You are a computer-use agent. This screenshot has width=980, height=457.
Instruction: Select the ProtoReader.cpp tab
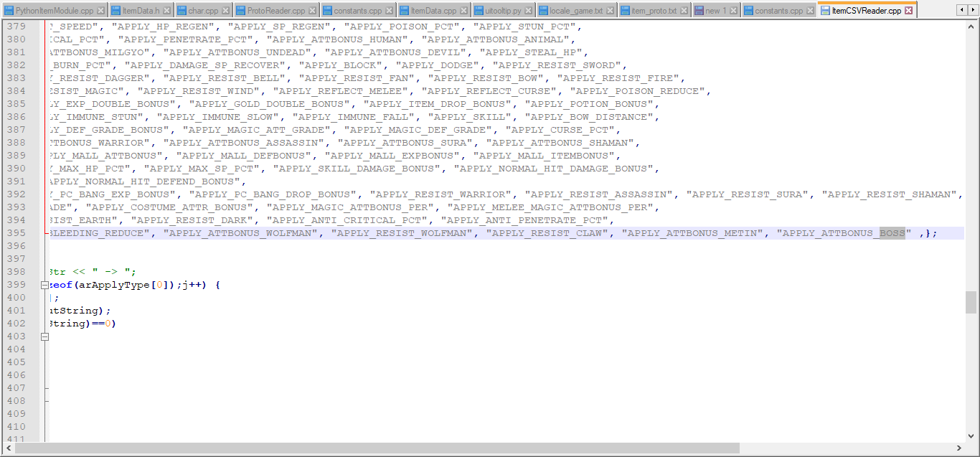(x=276, y=11)
